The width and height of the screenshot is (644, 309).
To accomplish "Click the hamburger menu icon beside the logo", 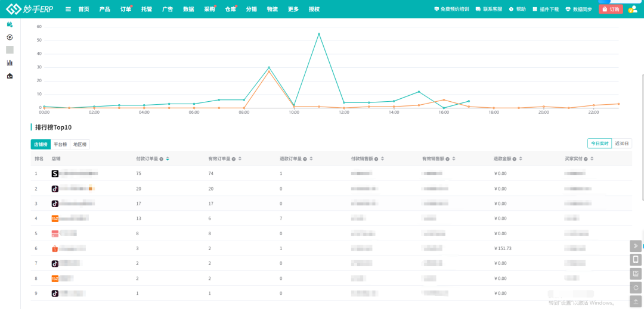I will point(68,10).
